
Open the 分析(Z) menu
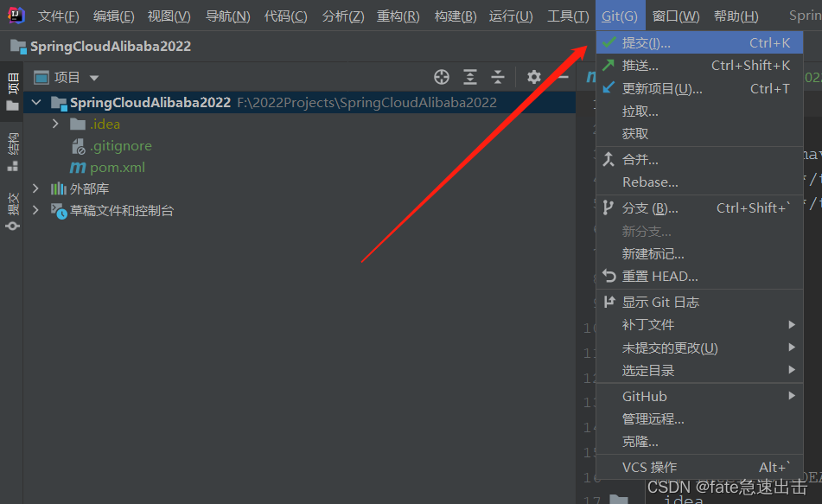(x=343, y=16)
